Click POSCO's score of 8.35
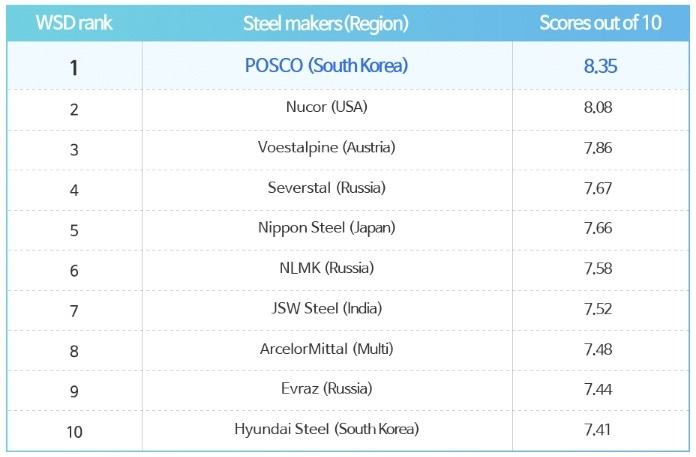The height and width of the screenshot is (457, 696). pos(600,67)
